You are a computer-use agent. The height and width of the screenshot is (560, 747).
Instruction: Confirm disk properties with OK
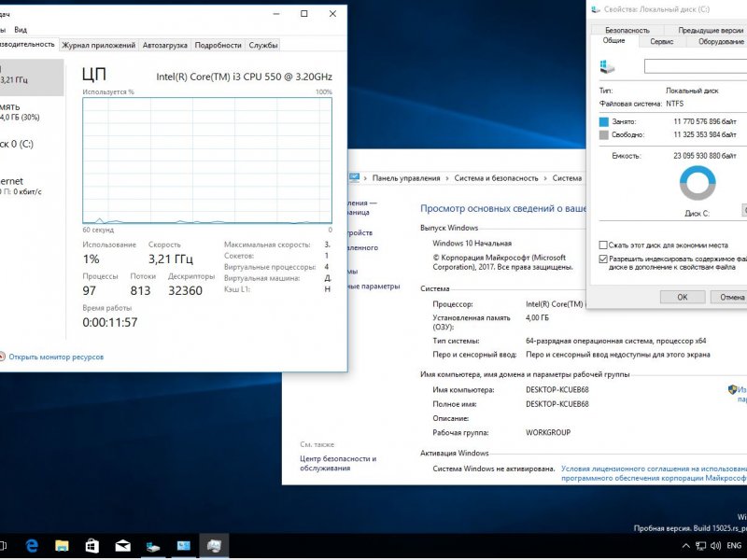tap(683, 297)
